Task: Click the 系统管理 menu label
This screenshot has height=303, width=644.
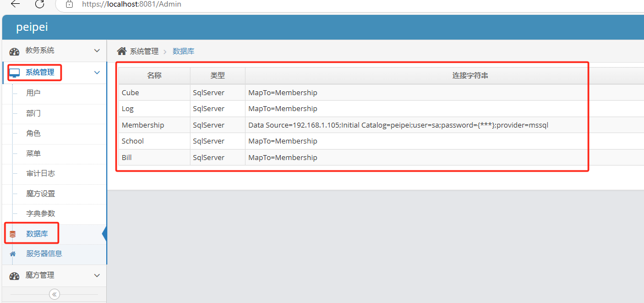Action: tap(40, 73)
